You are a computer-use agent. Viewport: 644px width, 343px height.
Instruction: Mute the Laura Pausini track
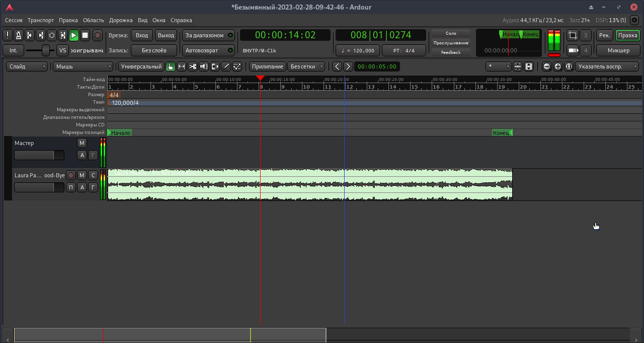[x=82, y=175]
